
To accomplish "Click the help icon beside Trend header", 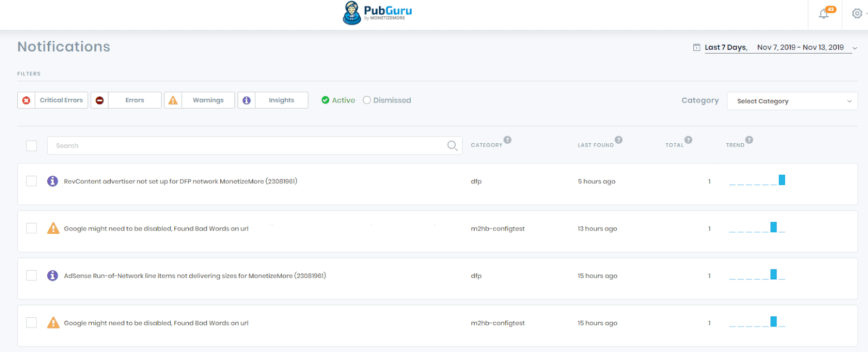I will [749, 140].
